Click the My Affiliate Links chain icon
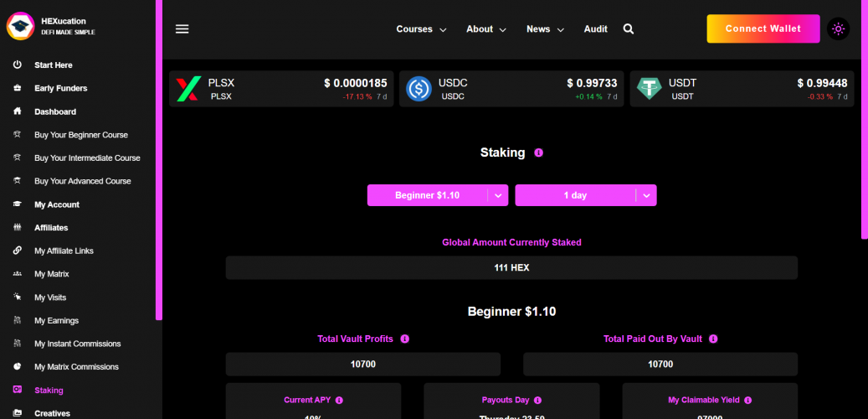The height and width of the screenshot is (419, 868). pyautogui.click(x=18, y=251)
